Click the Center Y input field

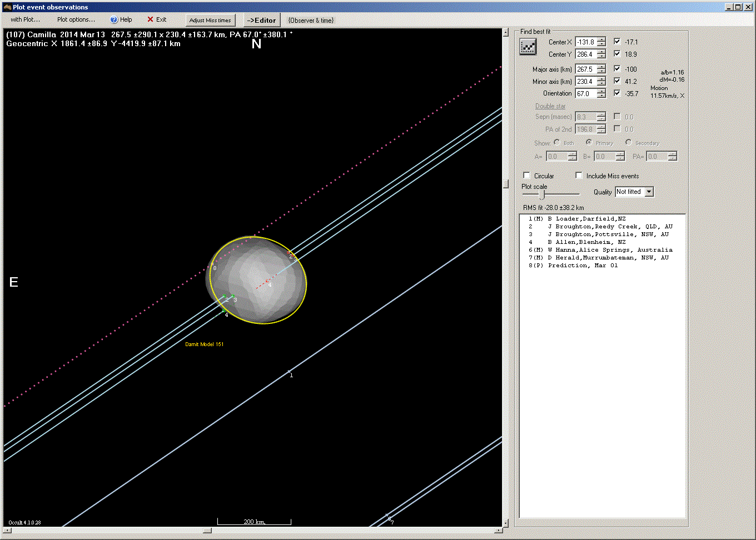coord(586,54)
